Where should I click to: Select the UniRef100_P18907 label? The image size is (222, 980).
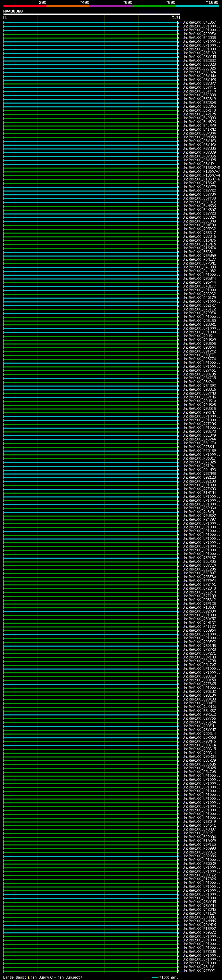(199, 929)
